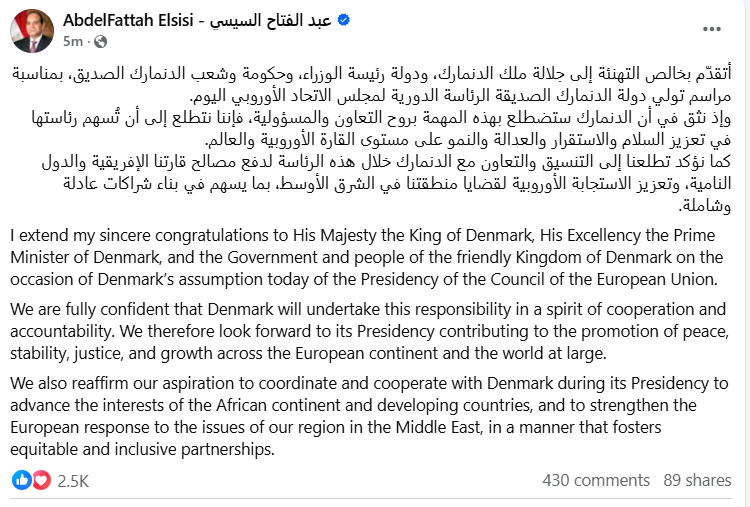Click the Arabic page name عبد الفتاح السيسي
Viewport: 750px width, 507px height.
pyautogui.click(x=271, y=21)
